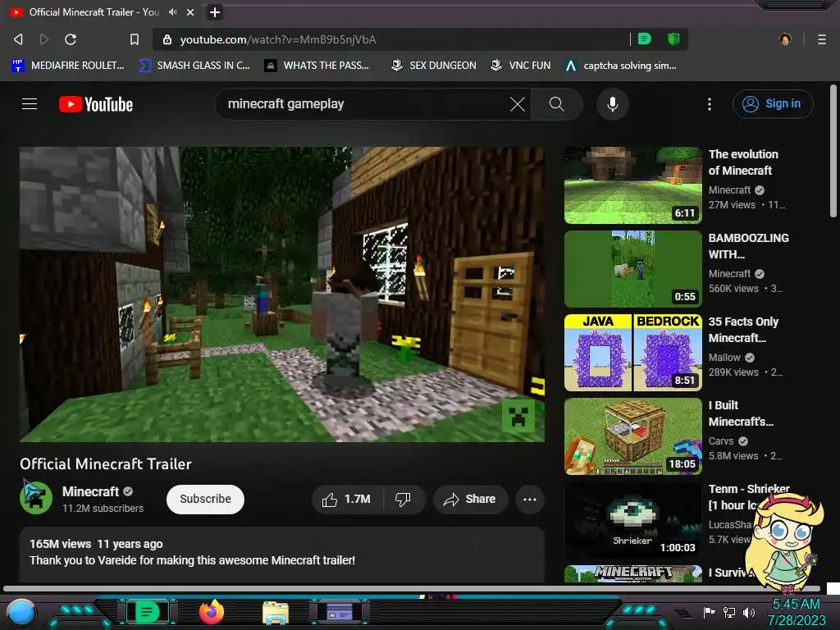Mute the tab via speaker icon
Screen dimensions: 840x630
tap(172, 11)
